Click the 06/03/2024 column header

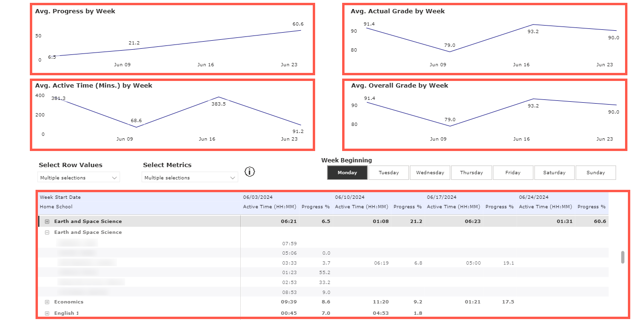point(258,197)
